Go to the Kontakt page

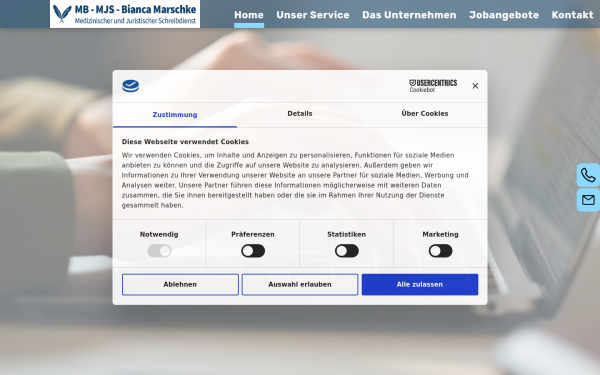572,15
